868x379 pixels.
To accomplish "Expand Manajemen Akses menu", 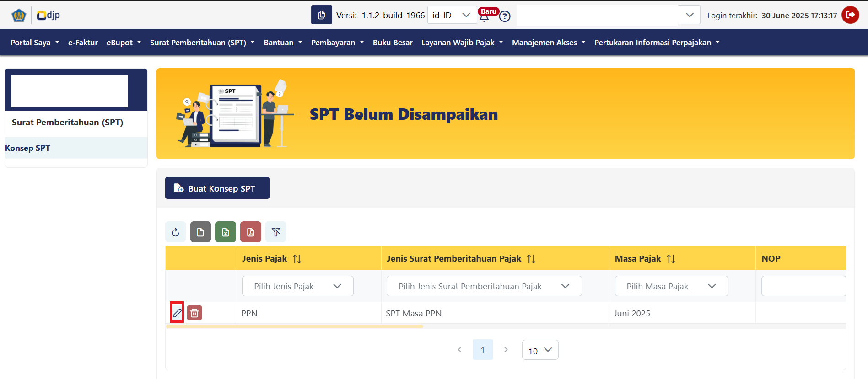I will (x=549, y=43).
